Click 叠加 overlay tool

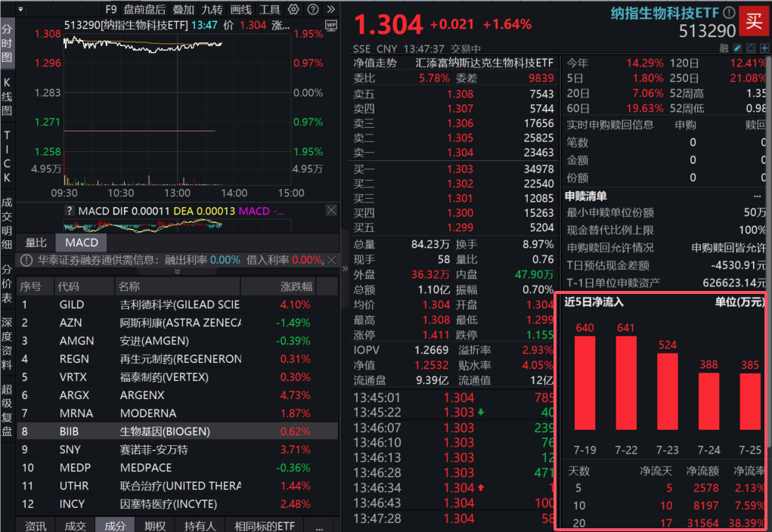[183, 9]
